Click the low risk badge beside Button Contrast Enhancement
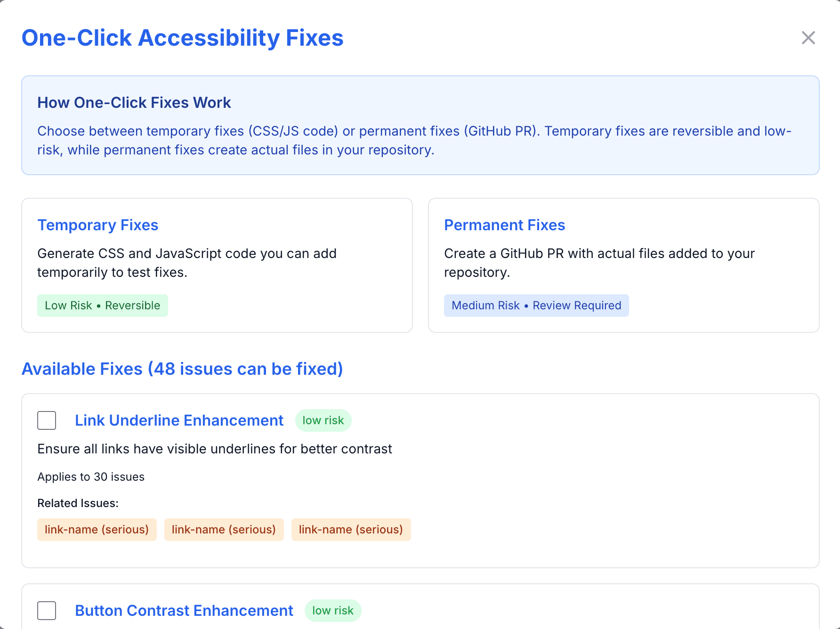Image resolution: width=840 pixels, height=629 pixels. [333, 611]
